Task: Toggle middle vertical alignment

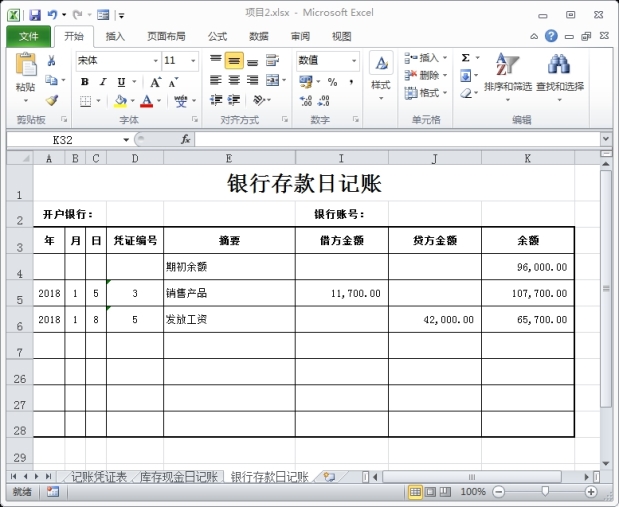Action: coord(234,60)
